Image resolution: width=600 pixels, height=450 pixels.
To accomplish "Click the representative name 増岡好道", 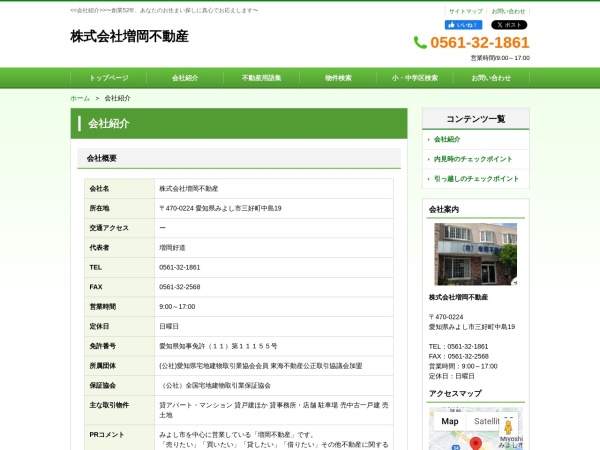I will coord(172,248).
